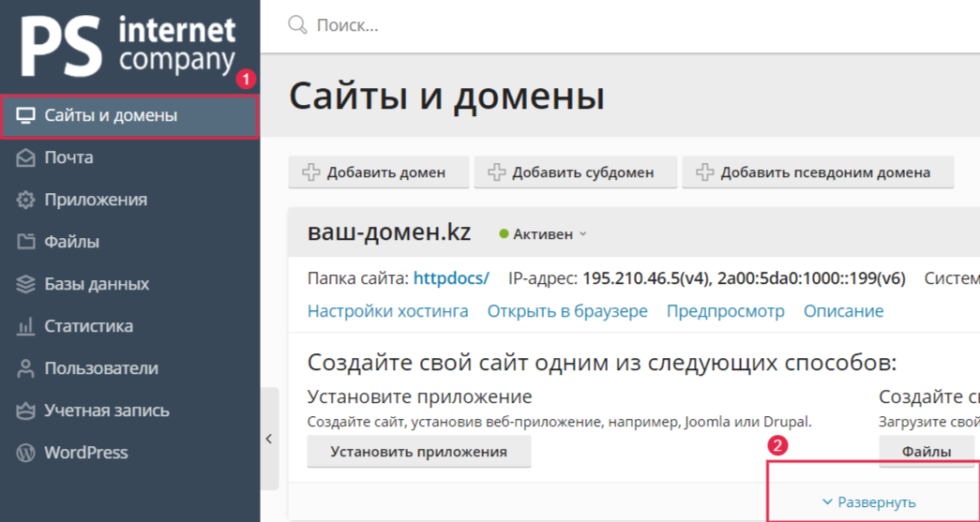Click the PS internet company logo
Viewport: 980px width, 522px height.
click(128, 46)
